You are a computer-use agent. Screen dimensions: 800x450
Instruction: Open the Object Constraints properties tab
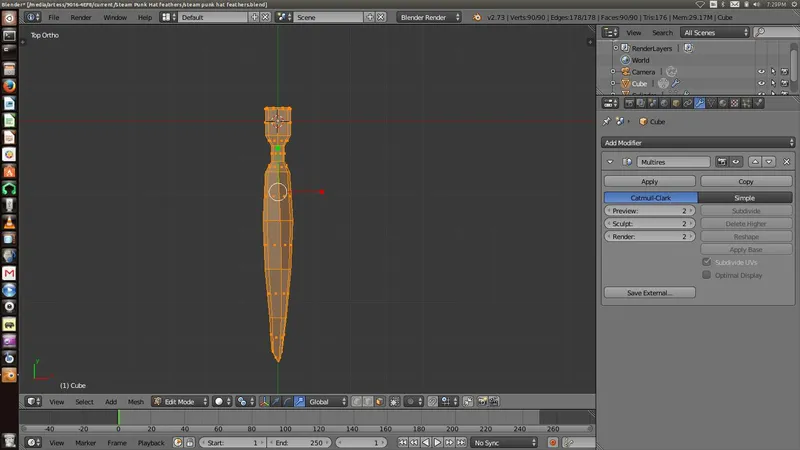(688, 104)
